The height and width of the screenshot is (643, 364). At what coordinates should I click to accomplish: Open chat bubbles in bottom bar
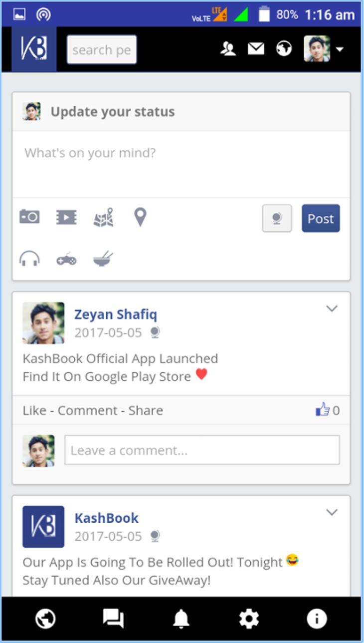(113, 620)
